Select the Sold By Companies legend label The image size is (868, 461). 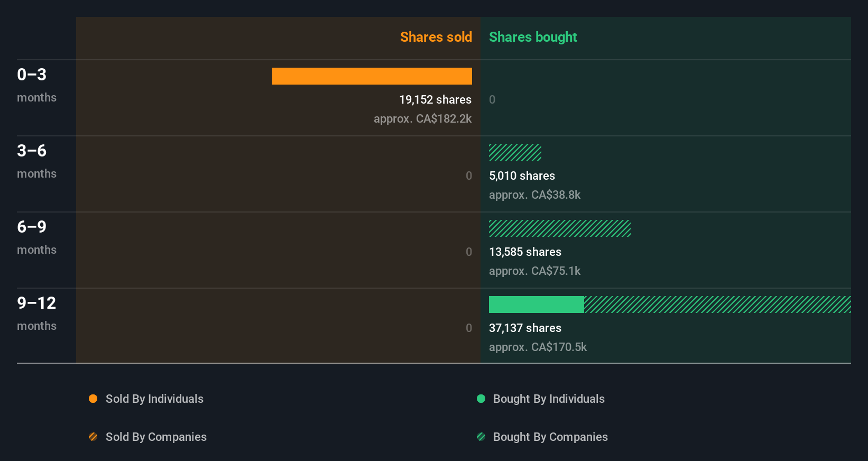(x=156, y=437)
